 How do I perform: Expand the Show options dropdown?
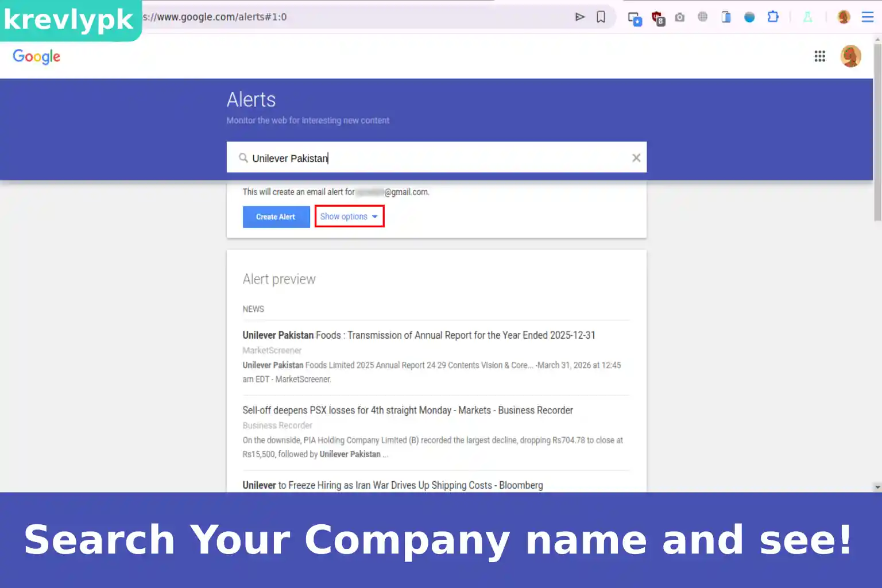349,216
